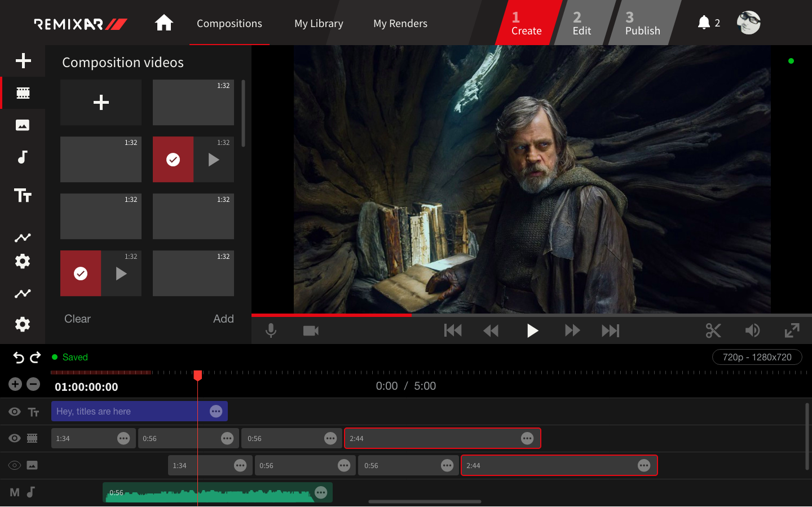Open the 720p - 1280x720 resolution selector
The height and width of the screenshot is (507, 812).
757,357
